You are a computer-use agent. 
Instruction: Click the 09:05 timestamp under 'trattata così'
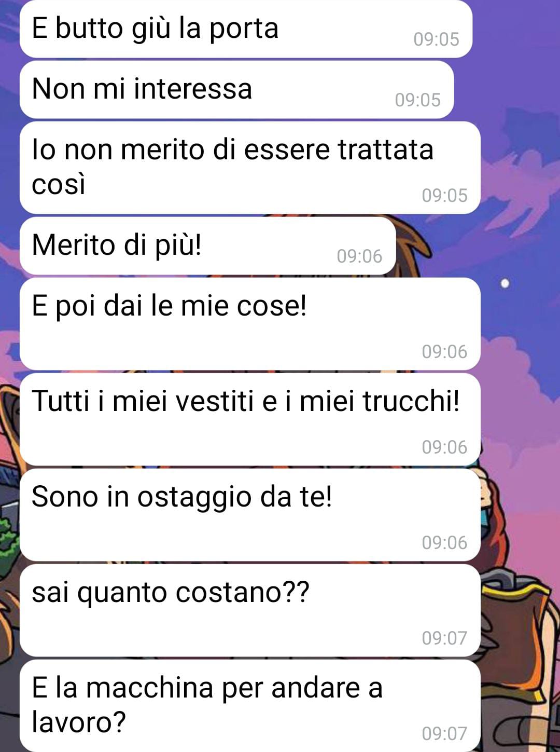coord(444,196)
